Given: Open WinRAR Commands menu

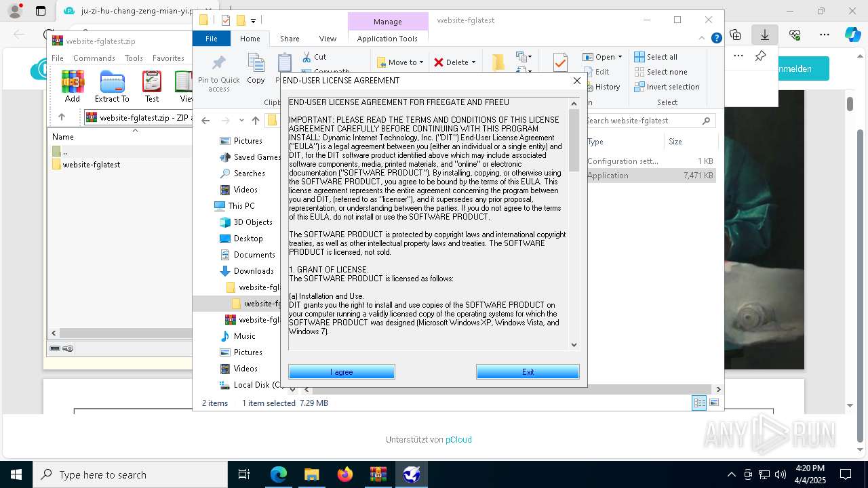Looking at the screenshot, I should pos(94,58).
